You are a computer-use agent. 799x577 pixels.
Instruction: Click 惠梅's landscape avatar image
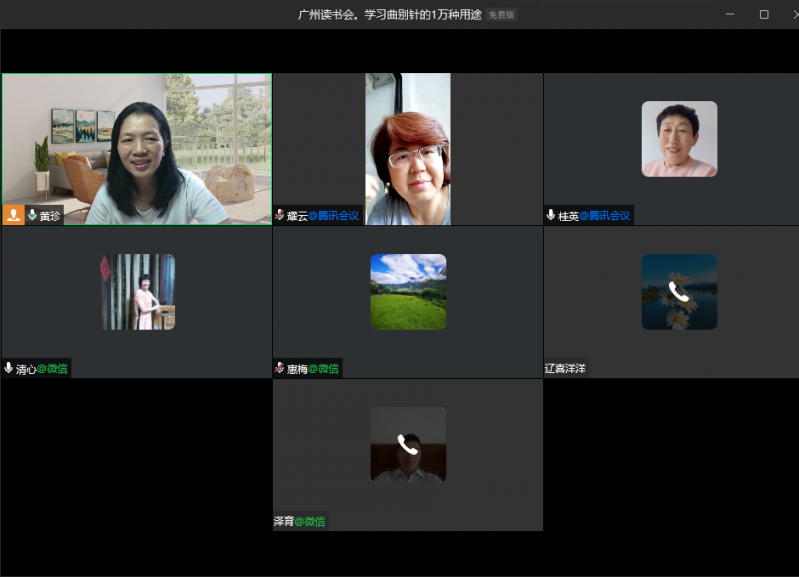(x=408, y=292)
